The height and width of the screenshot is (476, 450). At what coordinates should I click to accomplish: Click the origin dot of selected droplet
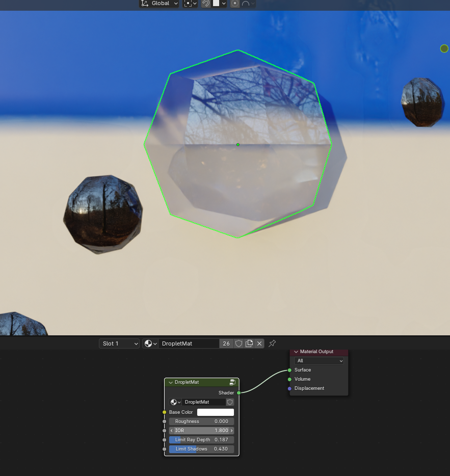pos(238,145)
